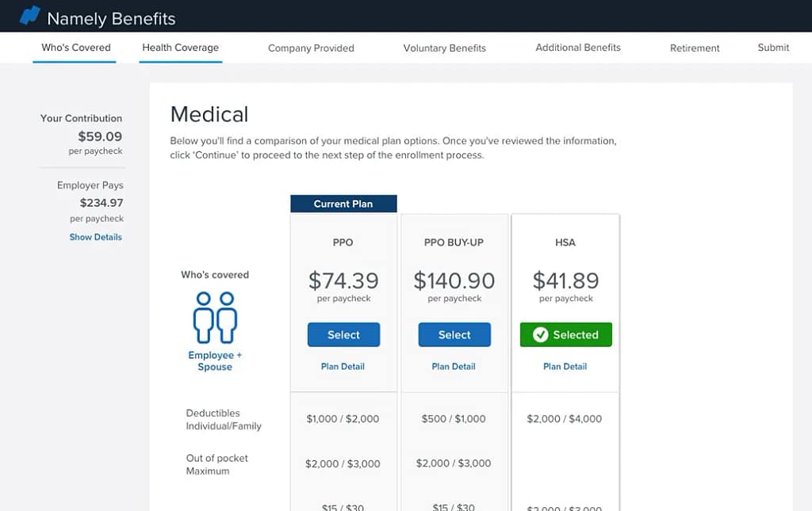Click the checkmark icon on Selected button
This screenshot has height=511, width=812.
[541, 335]
